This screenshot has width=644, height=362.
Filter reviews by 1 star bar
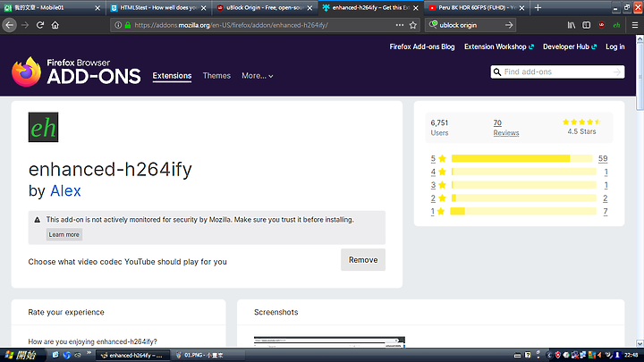click(x=523, y=211)
